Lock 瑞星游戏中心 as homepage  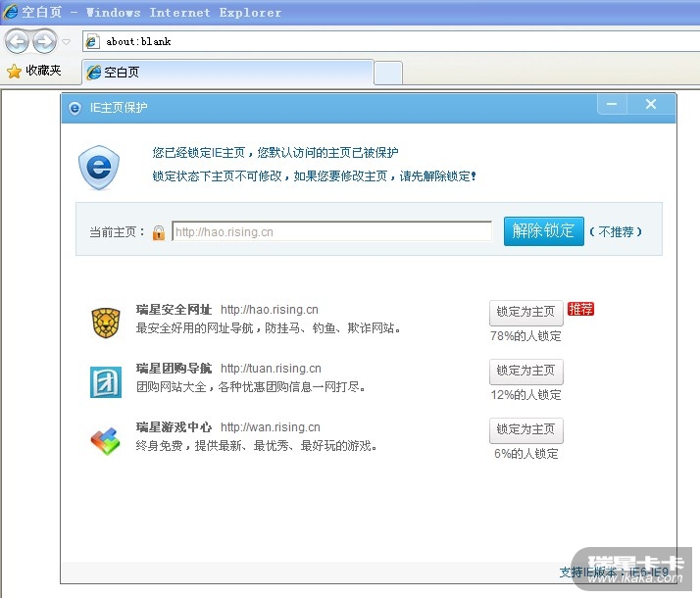click(x=525, y=429)
